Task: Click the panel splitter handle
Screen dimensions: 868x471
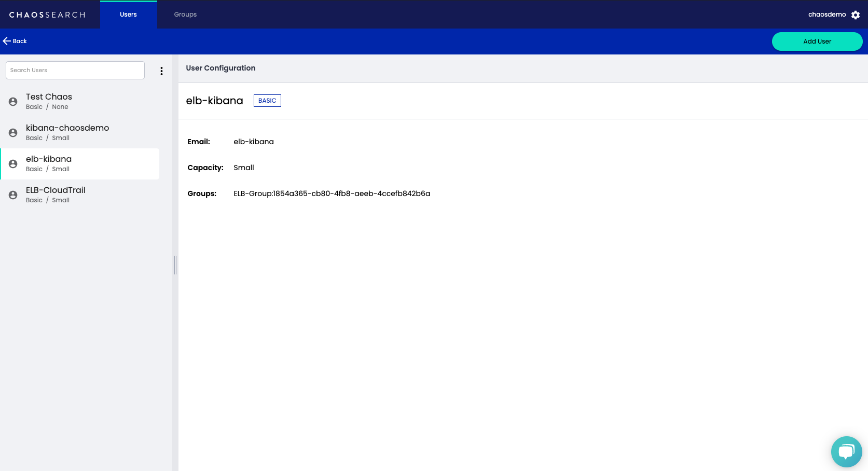Action: (x=175, y=265)
